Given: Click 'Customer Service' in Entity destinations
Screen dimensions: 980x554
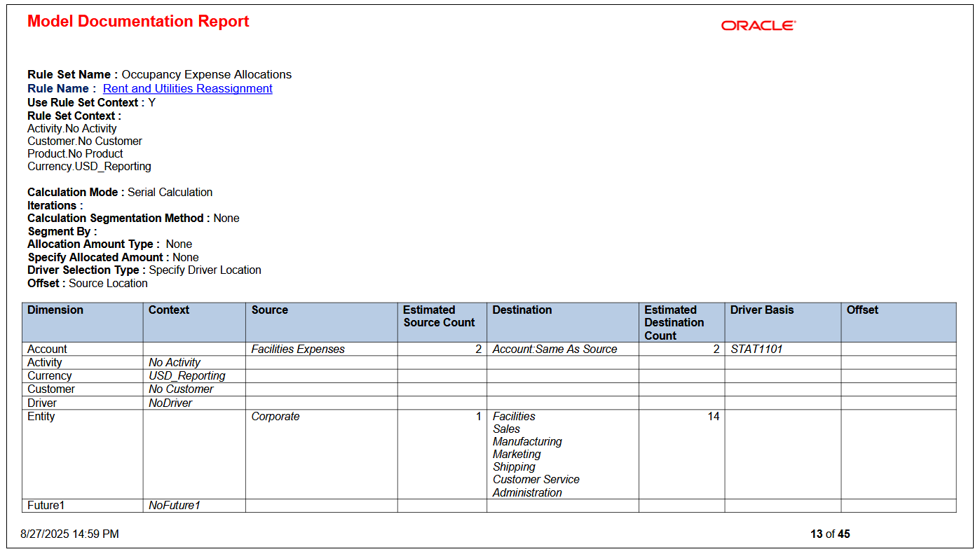Looking at the screenshot, I should pos(536,479).
